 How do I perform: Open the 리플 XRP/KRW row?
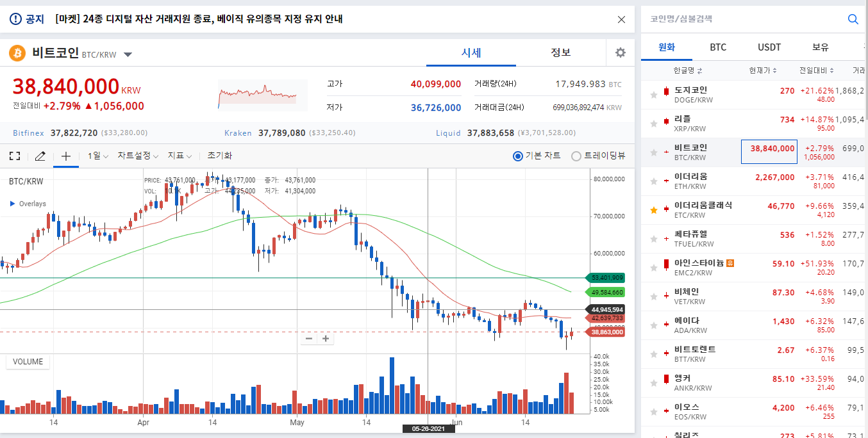(x=755, y=124)
